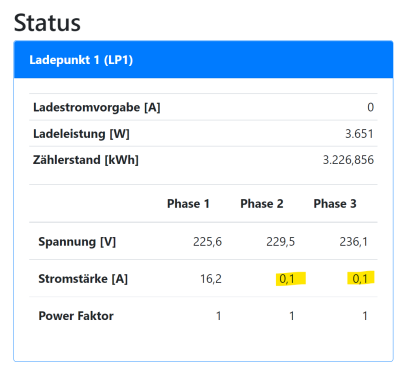This screenshot has height=369, width=400.
Task: Click the Phase 2 column header
Action: (x=262, y=203)
